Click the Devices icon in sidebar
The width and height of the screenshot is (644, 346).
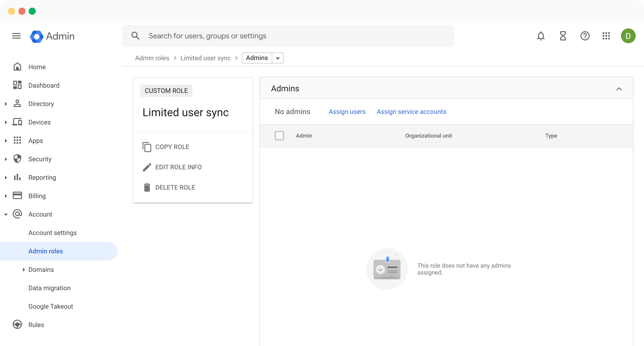(x=17, y=122)
